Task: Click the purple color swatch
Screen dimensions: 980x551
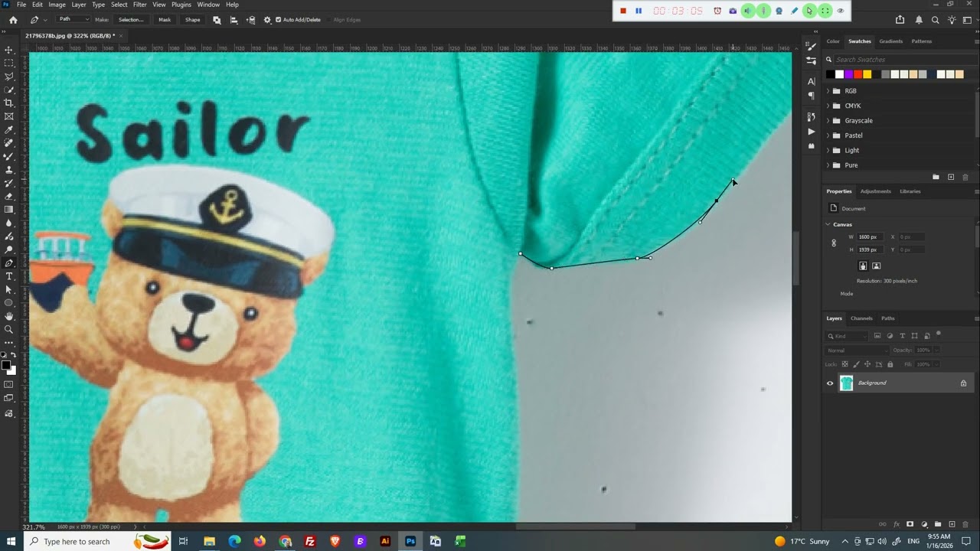Action: tap(848, 74)
